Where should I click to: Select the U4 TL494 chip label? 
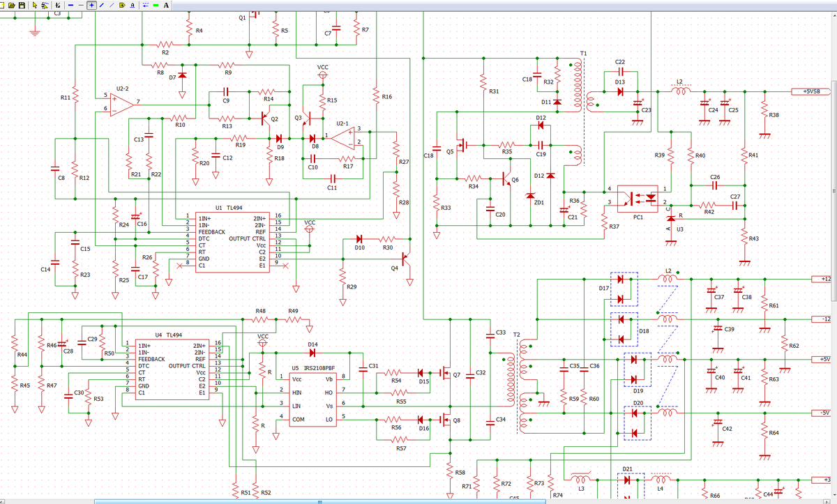click(x=167, y=335)
